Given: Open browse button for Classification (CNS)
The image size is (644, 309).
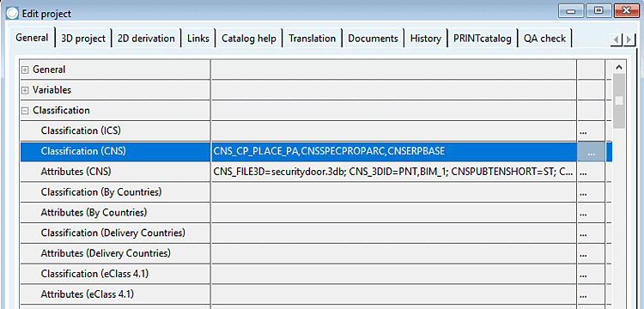Looking at the screenshot, I should (x=591, y=151).
